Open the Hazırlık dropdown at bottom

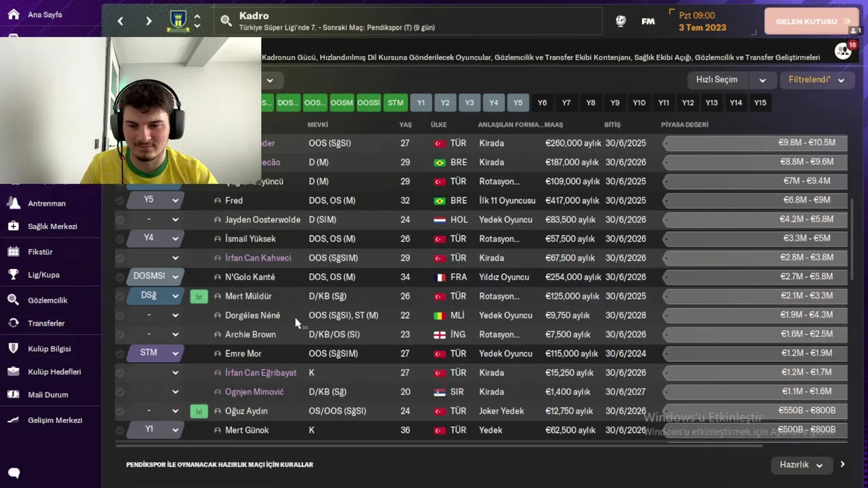tap(801, 465)
